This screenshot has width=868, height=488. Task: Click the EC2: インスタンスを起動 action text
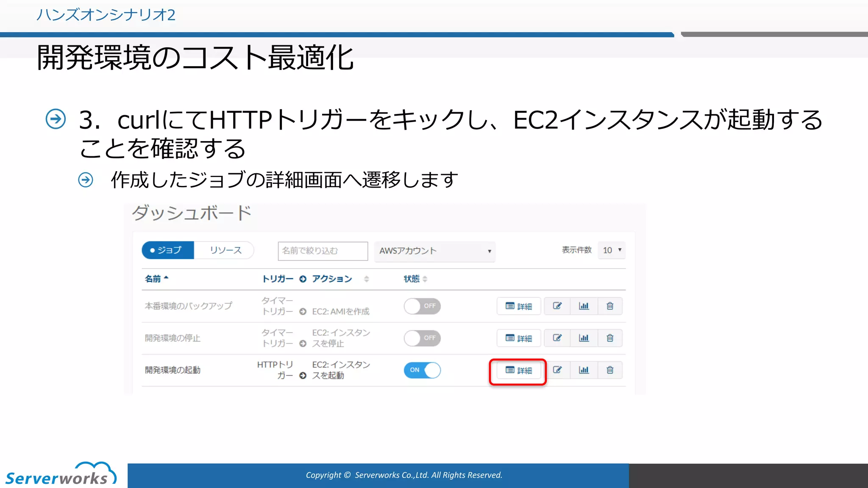pos(341,370)
